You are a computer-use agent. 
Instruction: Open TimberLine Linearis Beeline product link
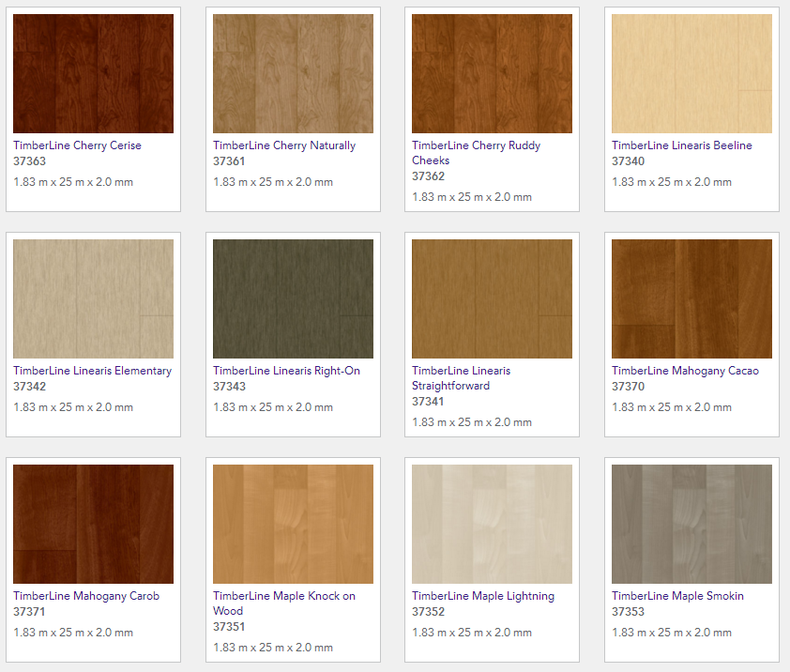681,145
